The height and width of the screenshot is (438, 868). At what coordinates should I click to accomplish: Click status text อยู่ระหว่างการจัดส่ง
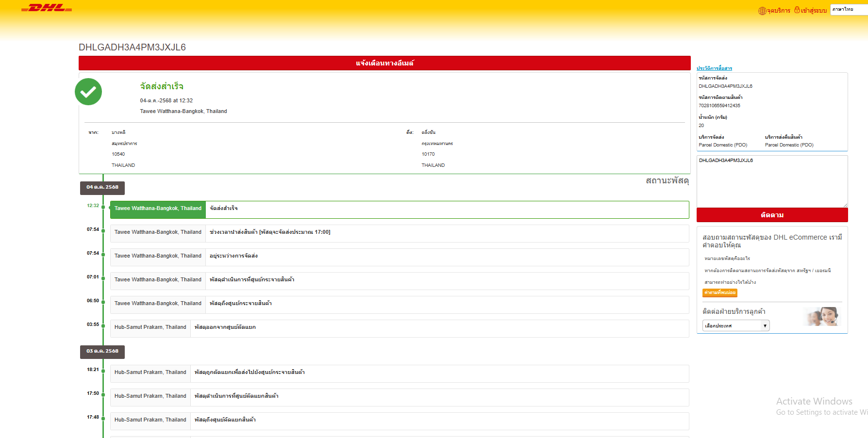234,256
